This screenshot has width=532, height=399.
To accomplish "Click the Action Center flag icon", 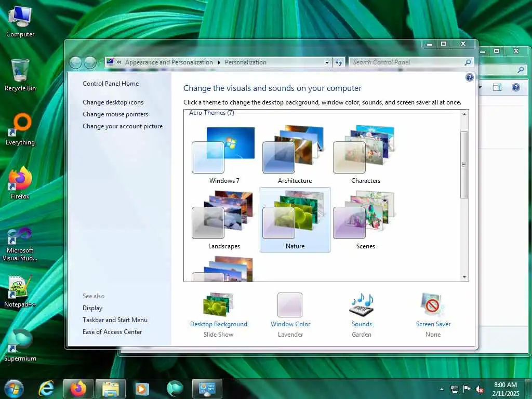I will coord(467,389).
